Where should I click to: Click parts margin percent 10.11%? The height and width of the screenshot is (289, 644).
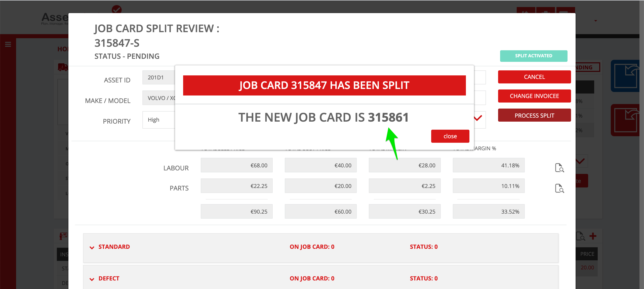(489, 186)
